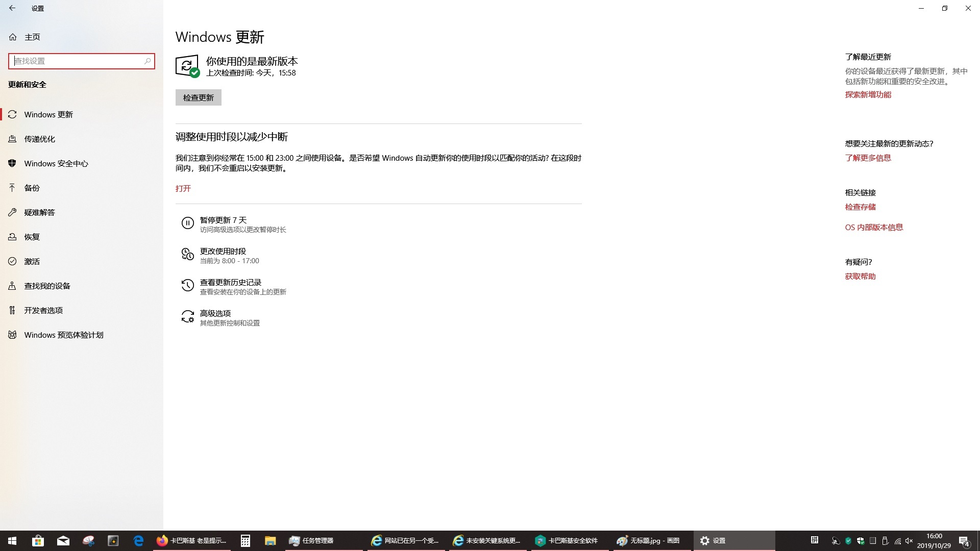Open 传递优化 settings
This screenshot has height=551, width=980.
pos(82,139)
